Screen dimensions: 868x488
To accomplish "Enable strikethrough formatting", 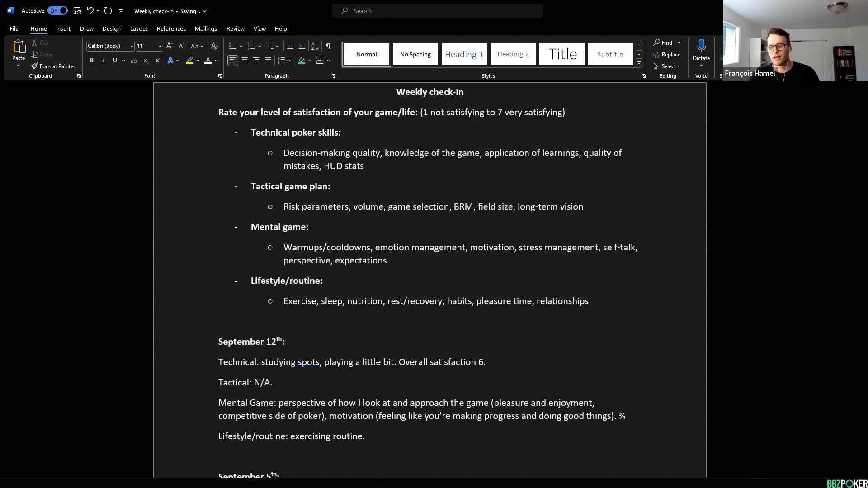I will tap(133, 60).
